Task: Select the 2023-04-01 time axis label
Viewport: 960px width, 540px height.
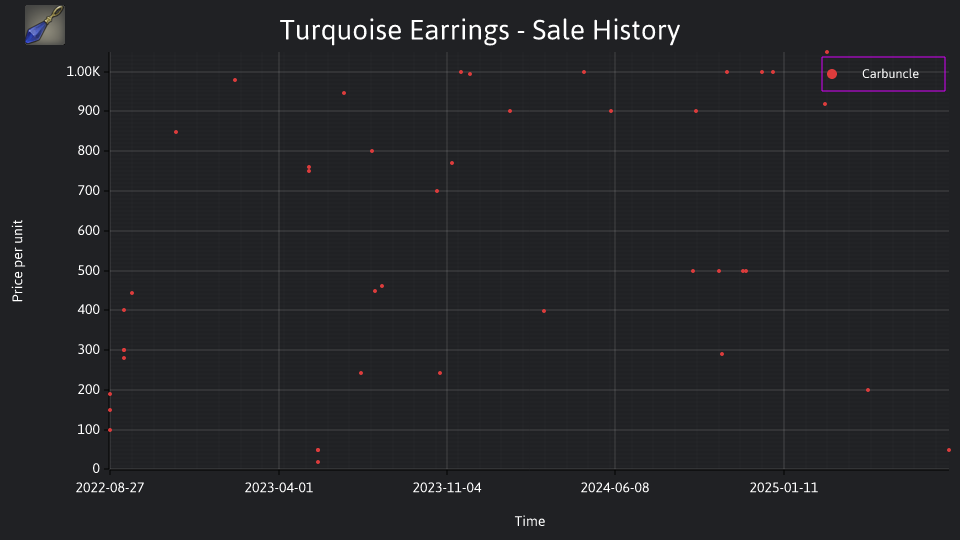Action: pos(279,488)
